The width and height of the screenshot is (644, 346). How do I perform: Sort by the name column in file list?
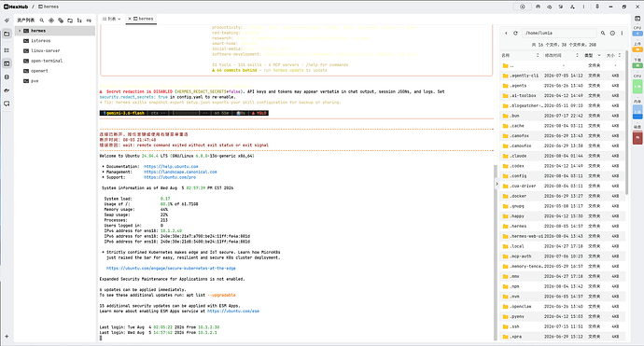tap(521, 55)
